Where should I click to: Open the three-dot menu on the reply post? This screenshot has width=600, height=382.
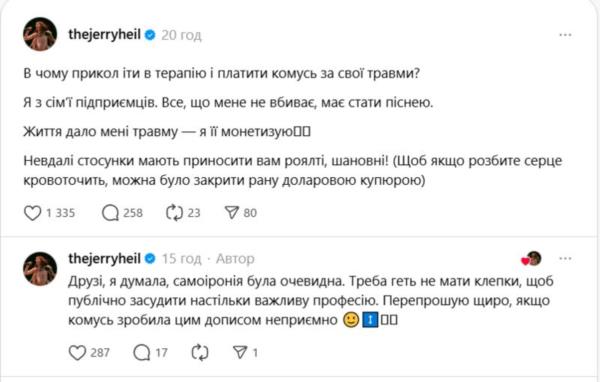(565, 258)
